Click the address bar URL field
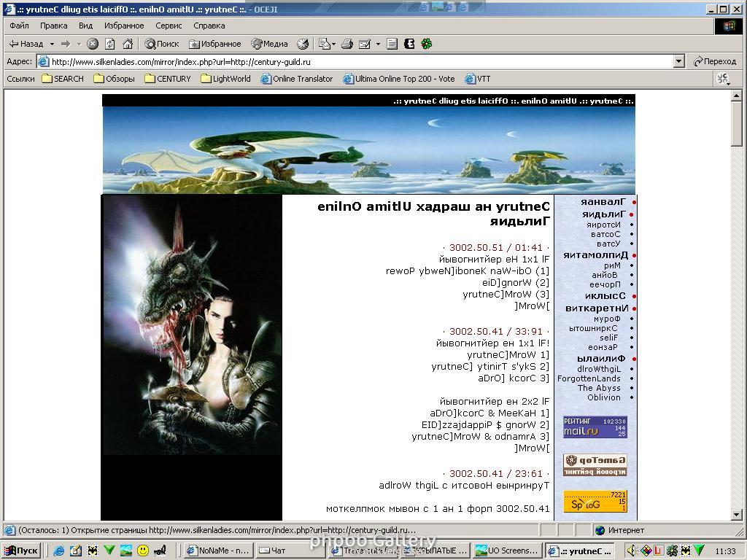The width and height of the screenshot is (747, 560). [357, 62]
